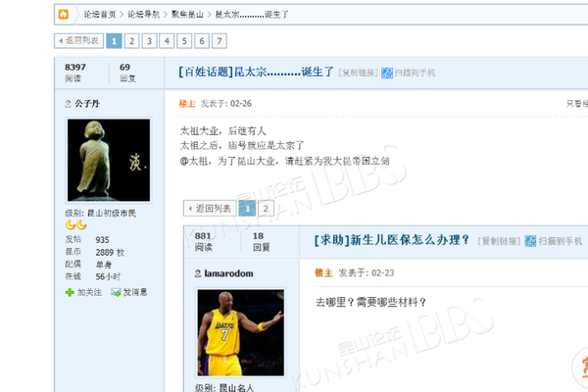Viewport: 588px width, 392px height.
Task: Select page 1 in top pagination
Action: [x=114, y=41]
